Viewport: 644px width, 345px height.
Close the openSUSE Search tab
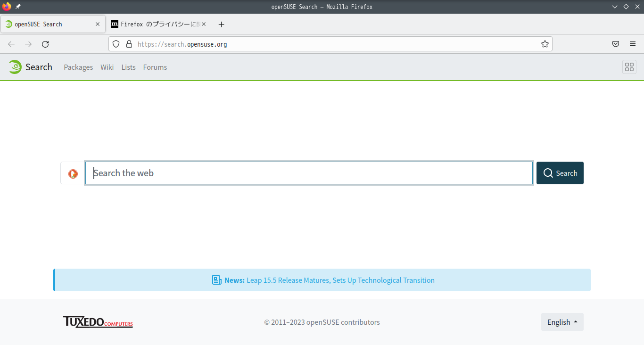(x=98, y=24)
